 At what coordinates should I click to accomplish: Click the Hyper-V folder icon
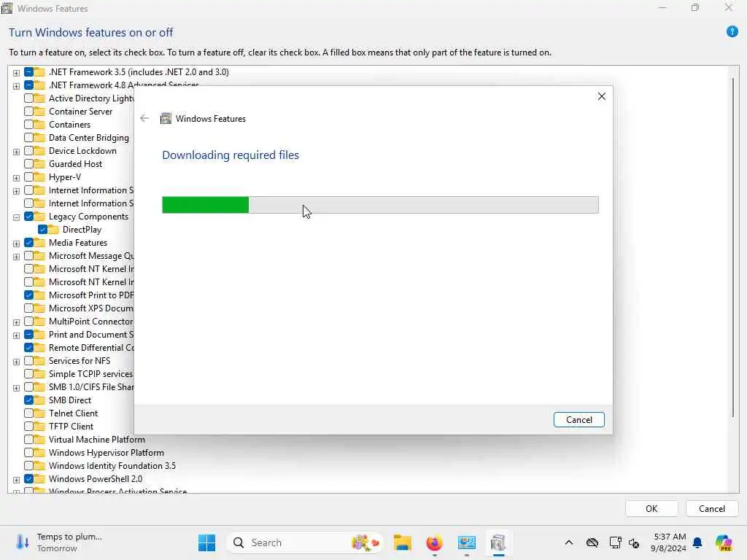[x=39, y=177]
